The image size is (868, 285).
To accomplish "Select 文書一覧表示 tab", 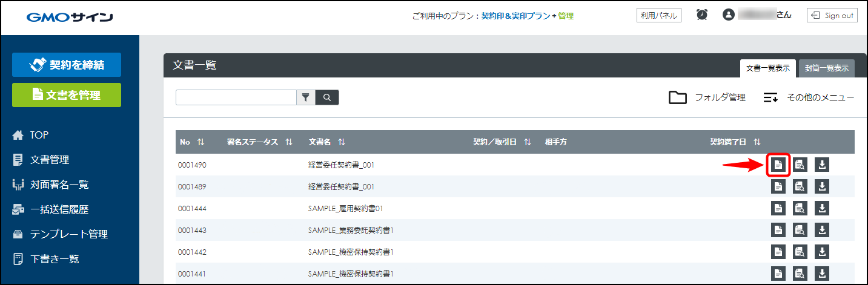I will click(x=767, y=68).
